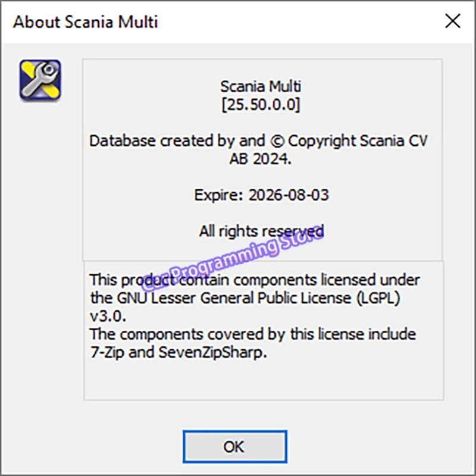This screenshot has width=476, height=476.
Task: Click the Scania Multi wrench icon
Action: pyautogui.click(x=40, y=79)
